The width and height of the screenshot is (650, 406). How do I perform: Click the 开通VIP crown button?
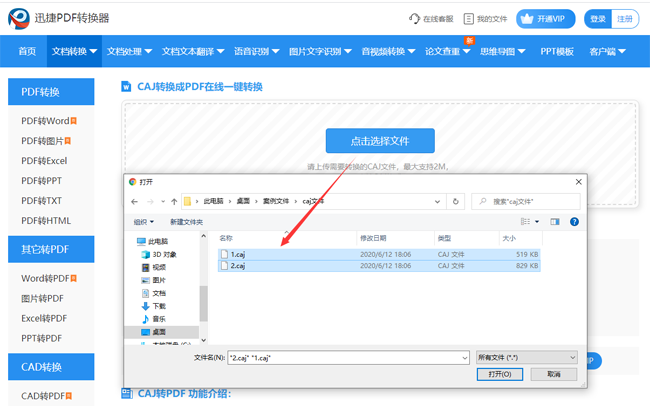(546, 19)
